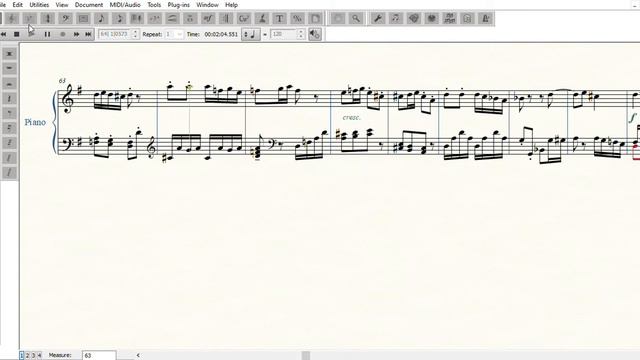Select the Special Tools wrench icon
640x360 pixels.
point(378,18)
